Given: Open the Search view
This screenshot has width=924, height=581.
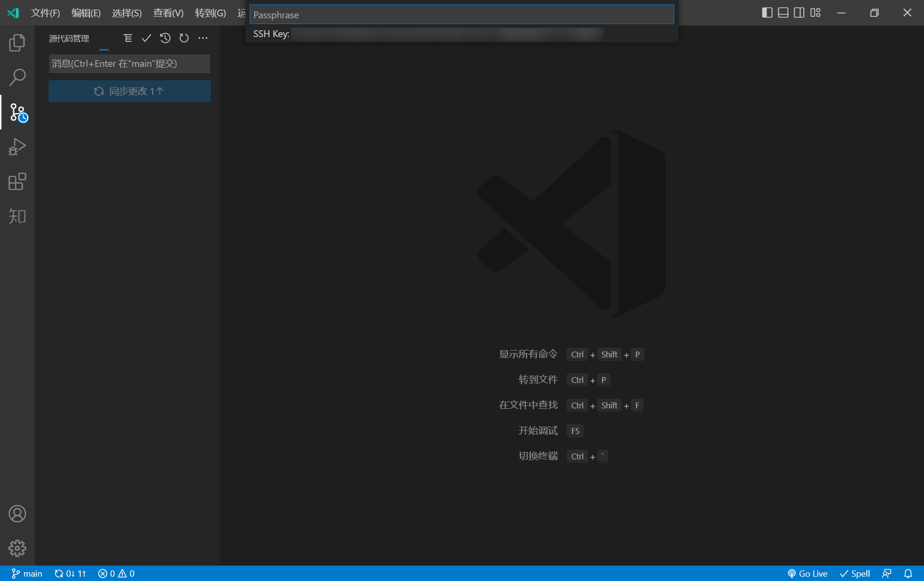Looking at the screenshot, I should (17, 77).
